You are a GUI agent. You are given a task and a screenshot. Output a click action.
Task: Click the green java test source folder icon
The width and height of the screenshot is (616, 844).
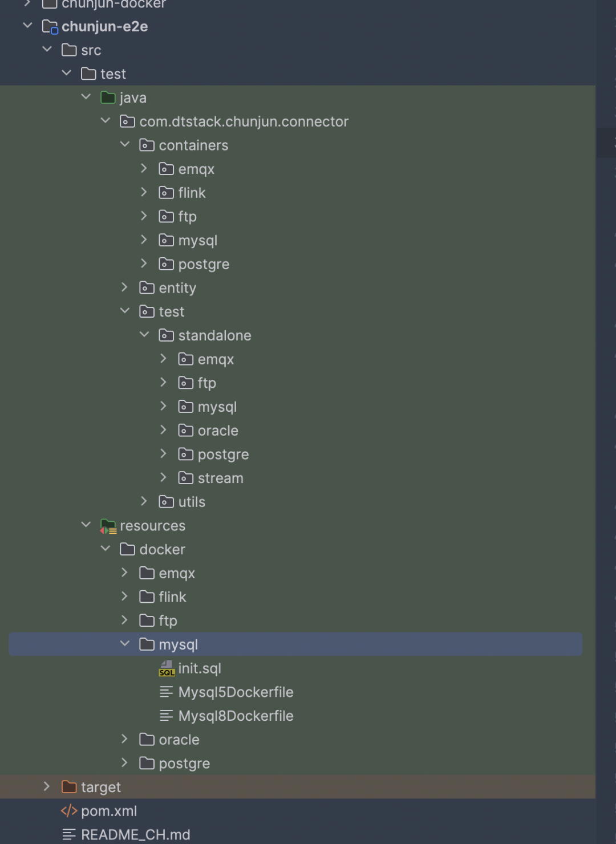(108, 98)
